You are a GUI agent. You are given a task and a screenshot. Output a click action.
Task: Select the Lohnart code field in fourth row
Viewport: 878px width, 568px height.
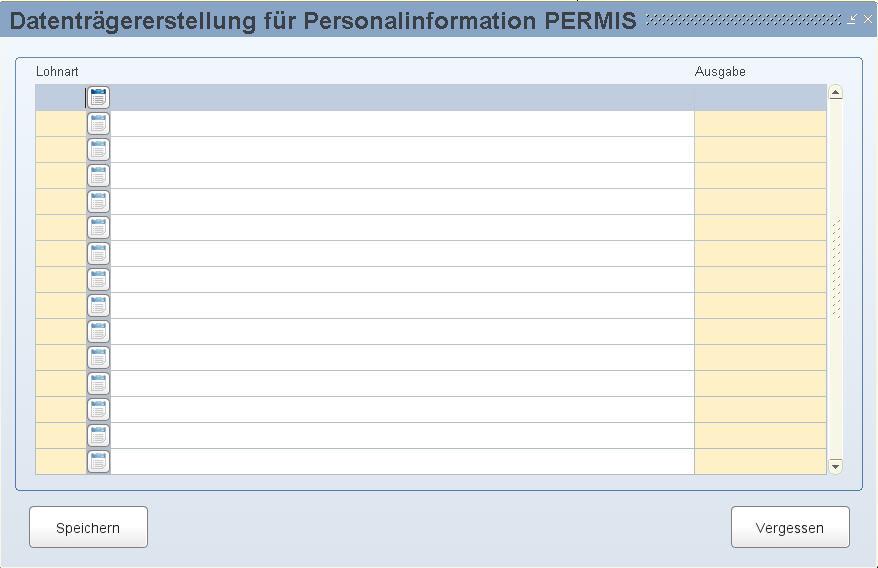click(x=60, y=175)
